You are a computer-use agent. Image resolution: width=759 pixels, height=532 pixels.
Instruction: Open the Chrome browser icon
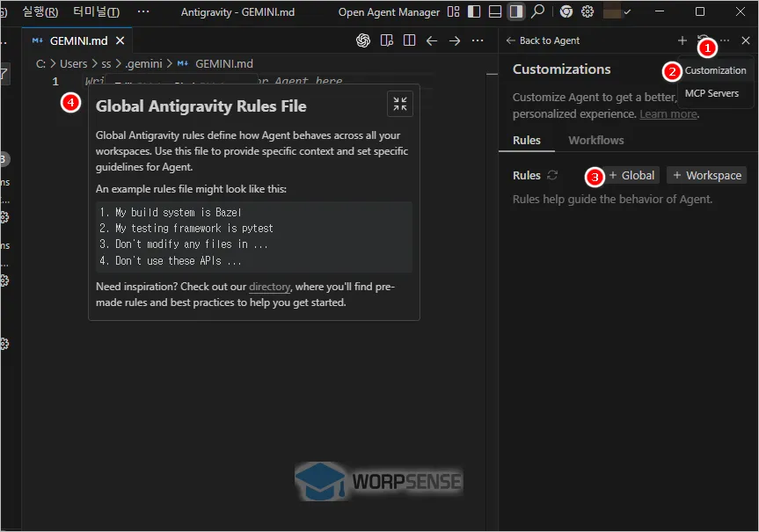coord(566,11)
